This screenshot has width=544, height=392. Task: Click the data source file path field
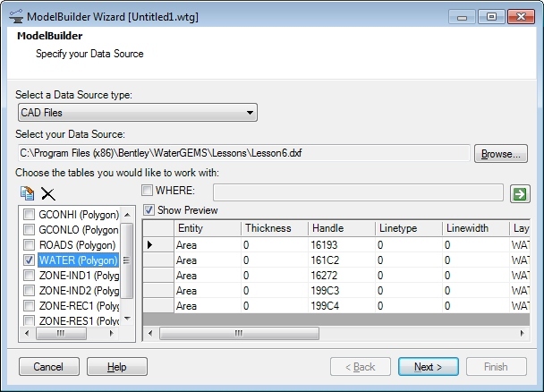(x=244, y=153)
